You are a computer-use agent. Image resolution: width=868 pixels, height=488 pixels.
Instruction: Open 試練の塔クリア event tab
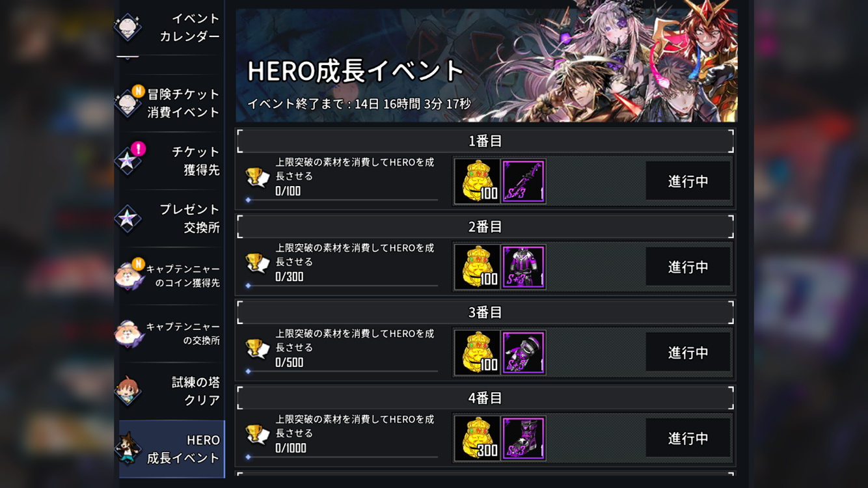[169, 390]
